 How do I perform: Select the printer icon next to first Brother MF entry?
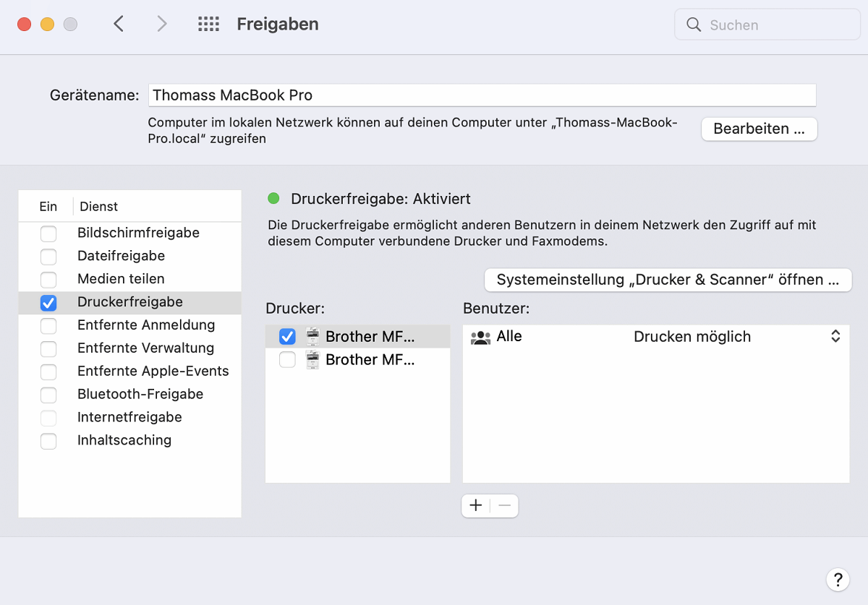coord(312,335)
